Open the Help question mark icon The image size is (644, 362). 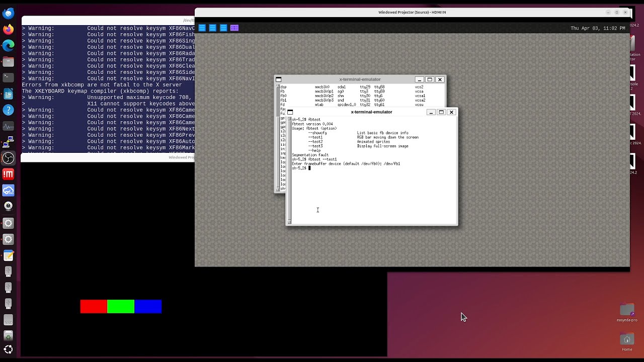tap(8, 110)
